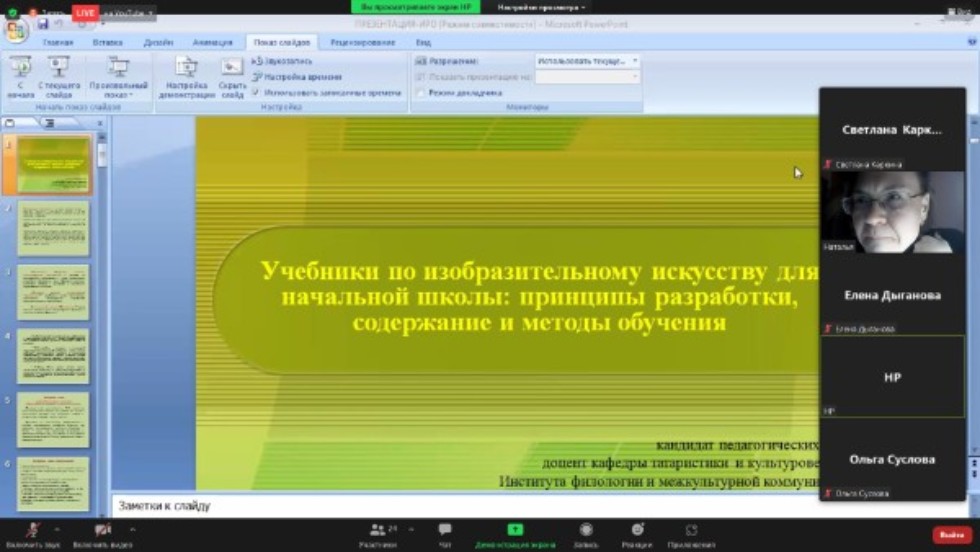Expand participants options arrow
The image size is (980, 552).
(x=411, y=529)
